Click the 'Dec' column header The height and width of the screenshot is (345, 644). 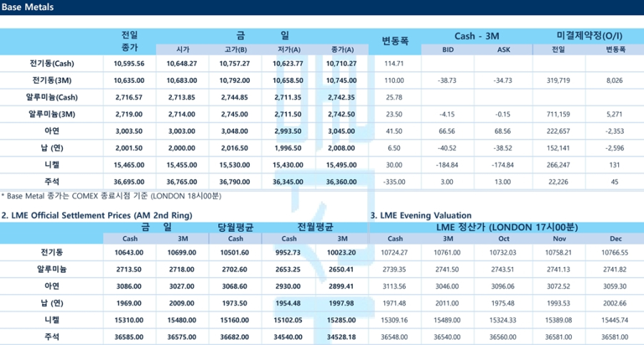pyautogui.click(x=615, y=238)
